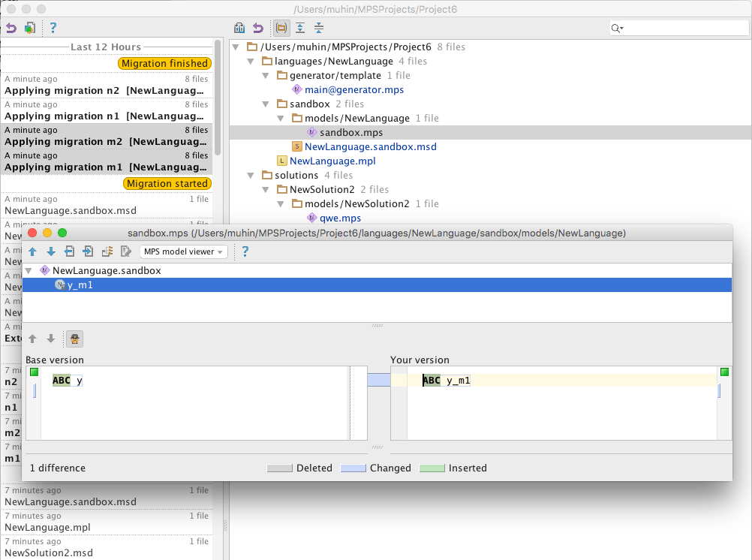Image resolution: width=752 pixels, height=560 pixels.
Task: Click the Revert icon in Local History toolbar
Action: click(11, 29)
